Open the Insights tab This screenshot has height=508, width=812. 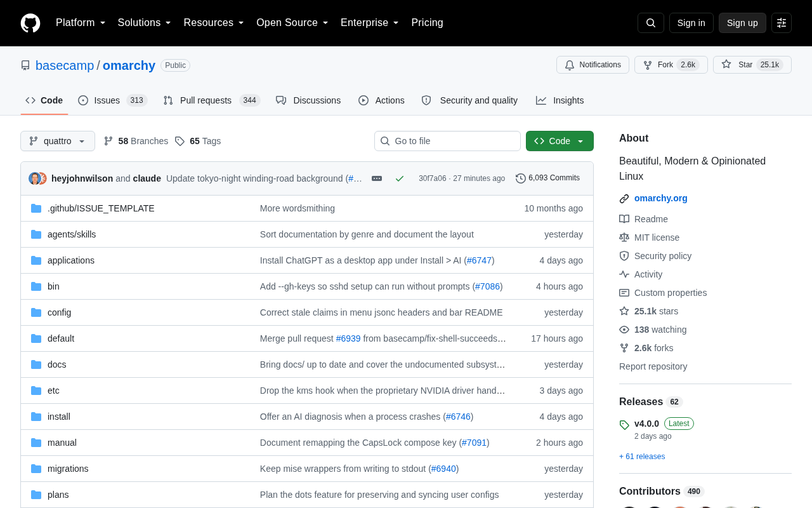[x=560, y=100]
